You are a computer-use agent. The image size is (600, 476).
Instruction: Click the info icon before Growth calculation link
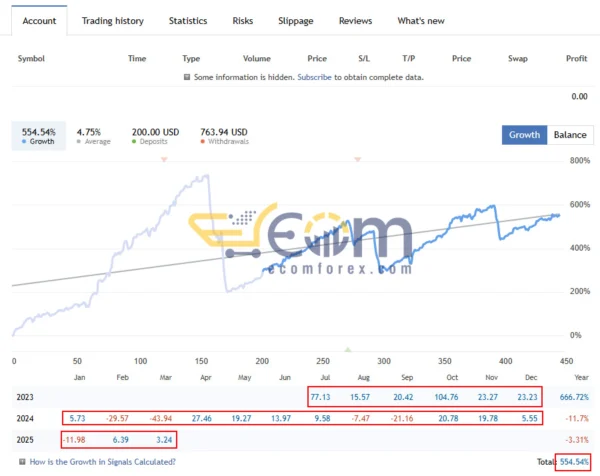[x=21, y=462]
